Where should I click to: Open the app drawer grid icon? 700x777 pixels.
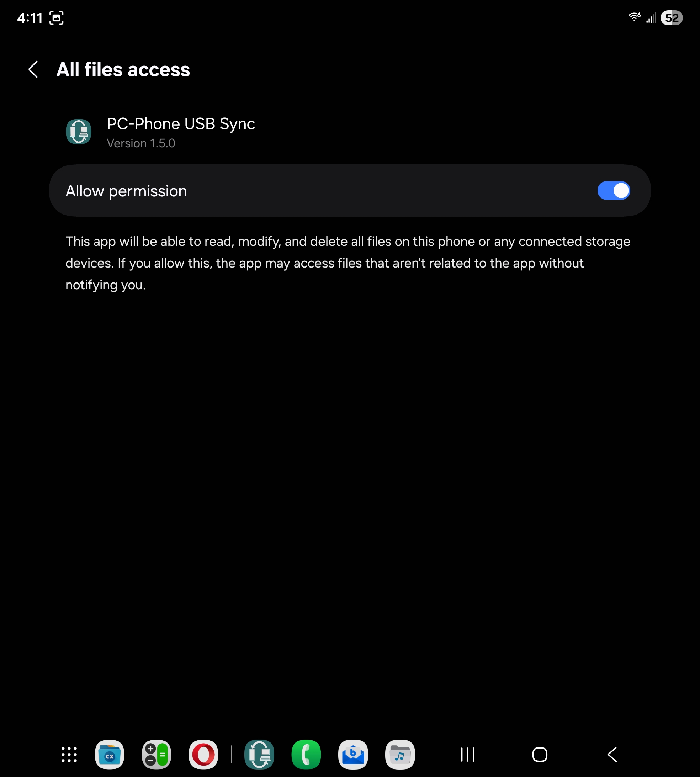tap(69, 755)
